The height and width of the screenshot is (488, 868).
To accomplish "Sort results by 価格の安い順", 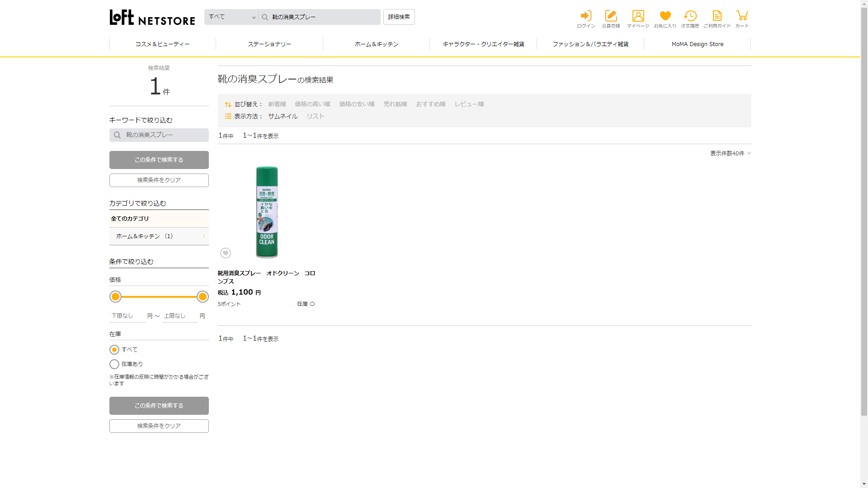I will pyautogui.click(x=357, y=104).
